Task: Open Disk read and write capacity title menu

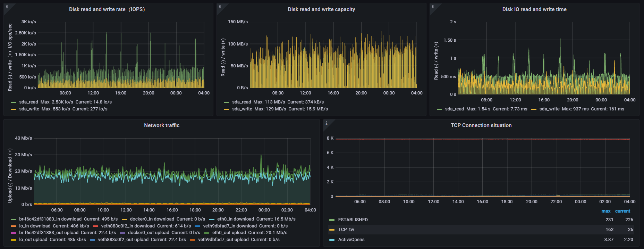Action: 321,9
